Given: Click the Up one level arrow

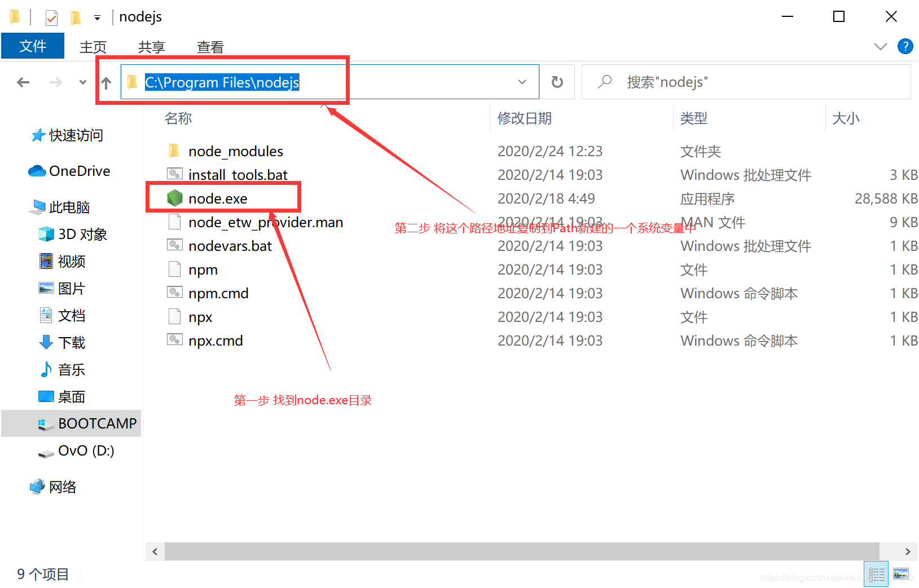Looking at the screenshot, I should coord(106,83).
